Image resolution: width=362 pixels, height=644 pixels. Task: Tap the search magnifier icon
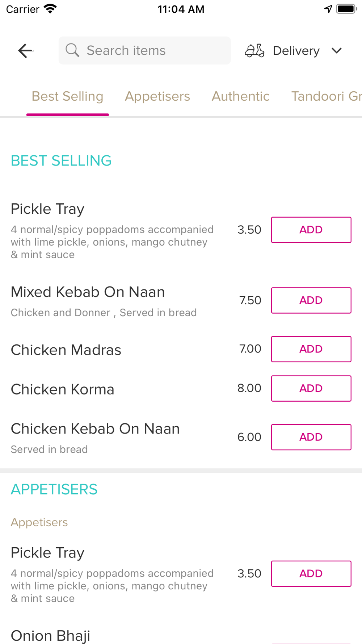(x=72, y=50)
